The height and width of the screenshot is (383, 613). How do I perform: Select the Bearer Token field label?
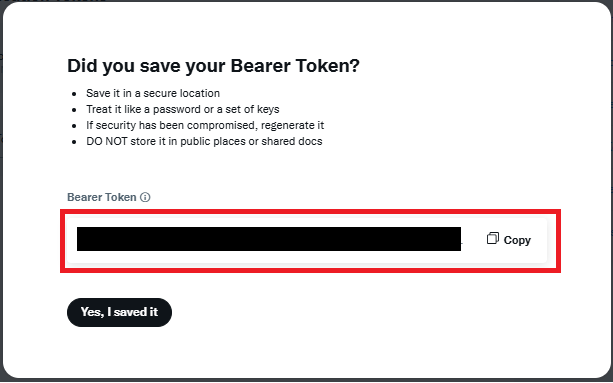coord(102,197)
